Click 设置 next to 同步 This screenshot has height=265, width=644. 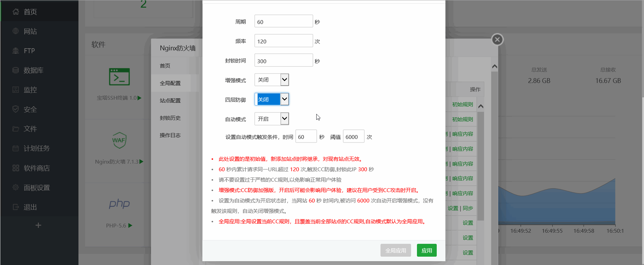tap(453, 208)
